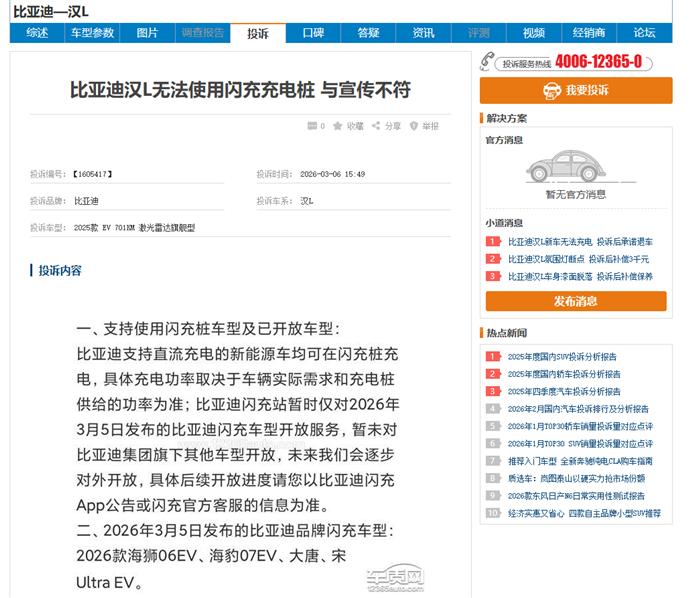Click the shield report icon

click(x=414, y=126)
